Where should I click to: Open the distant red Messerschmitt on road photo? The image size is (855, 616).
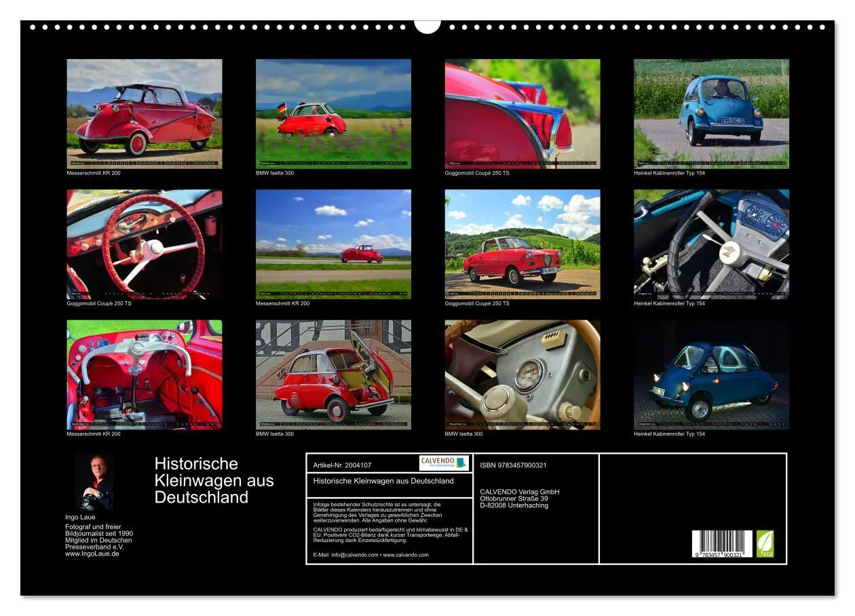(333, 244)
